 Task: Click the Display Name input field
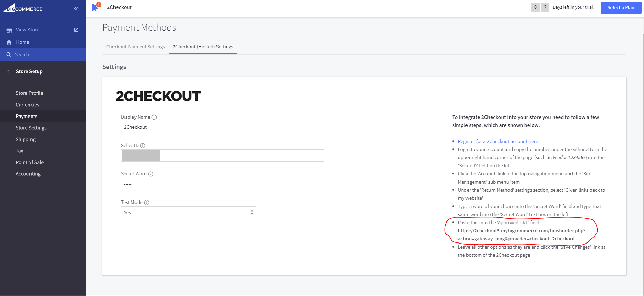223,127
